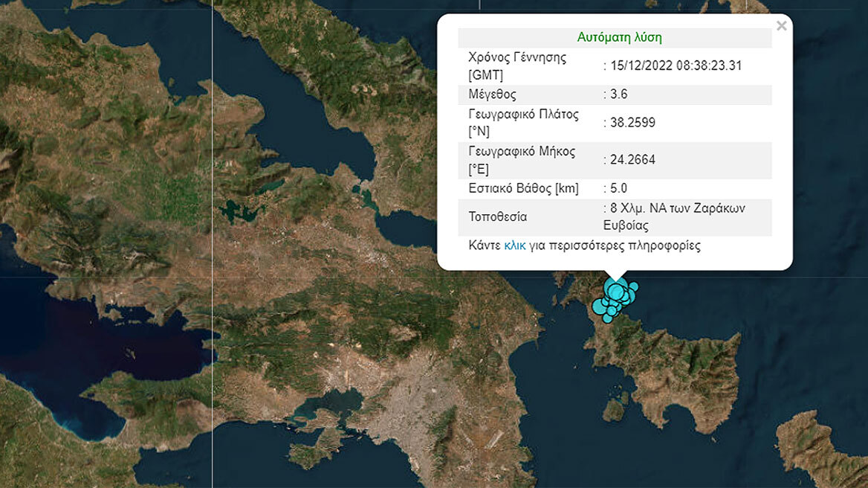Screen dimensions: 868x488
Task: Click the 'Τοποθεσία' row label
Action: (497, 217)
